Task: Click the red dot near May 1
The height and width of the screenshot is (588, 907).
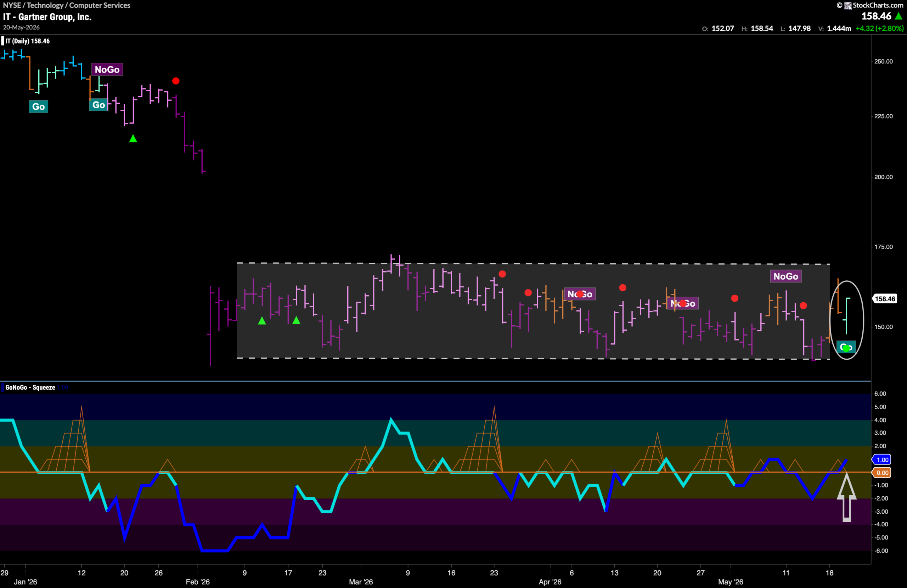Action: tap(735, 298)
